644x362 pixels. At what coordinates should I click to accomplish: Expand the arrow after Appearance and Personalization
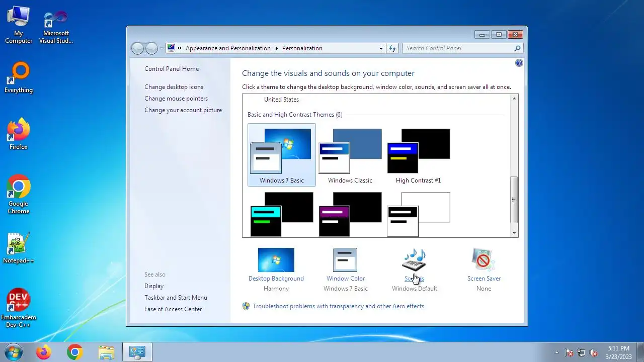(x=276, y=48)
